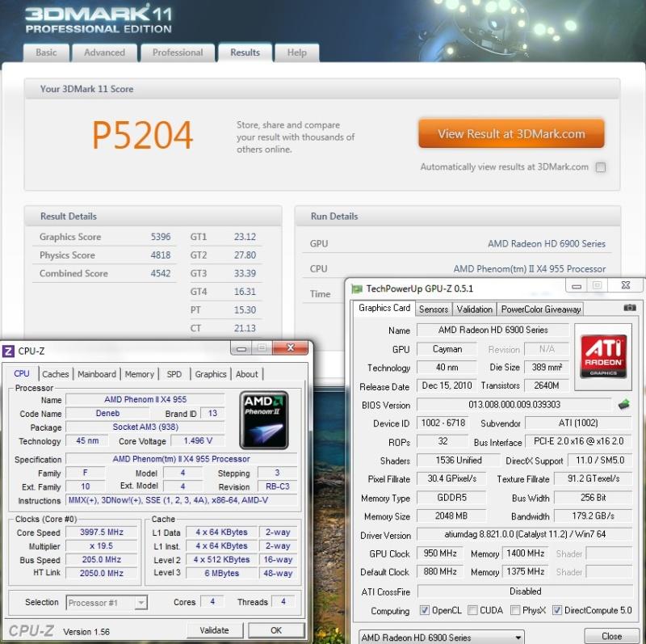Close the CPU-Z window
646x644 pixels.
(x=291, y=348)
